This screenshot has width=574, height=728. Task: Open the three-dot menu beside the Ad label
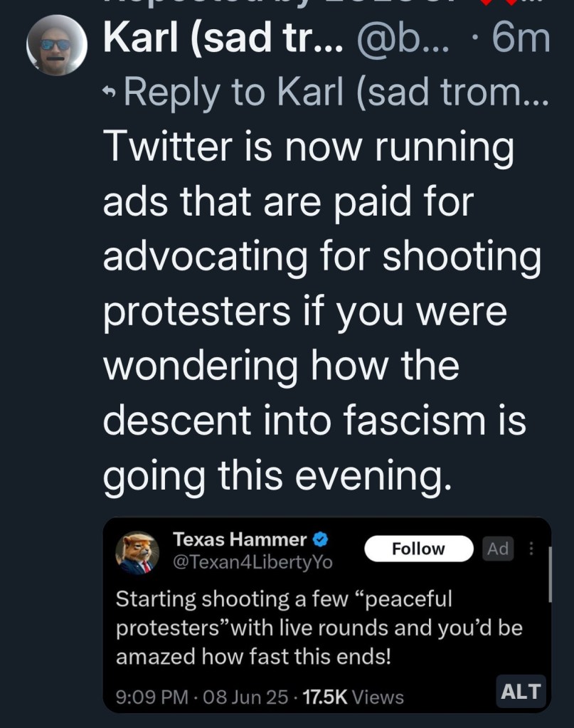530,549
